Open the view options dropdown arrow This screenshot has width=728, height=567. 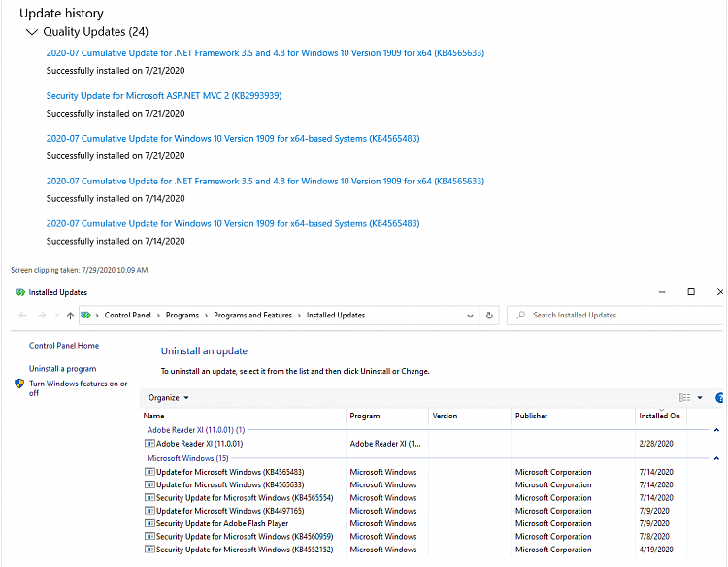coord(700,397)
